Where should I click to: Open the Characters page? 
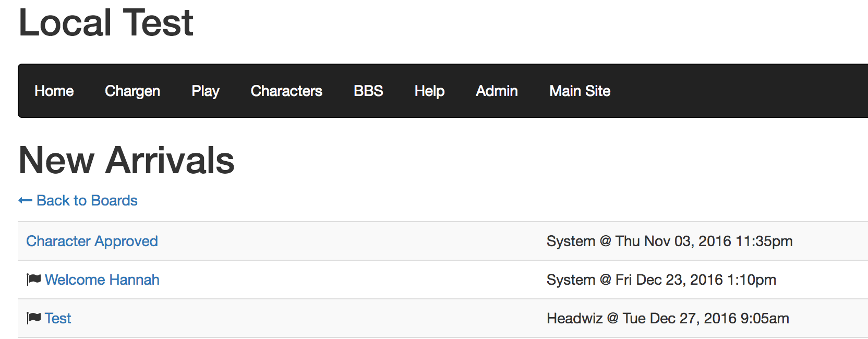286,91
